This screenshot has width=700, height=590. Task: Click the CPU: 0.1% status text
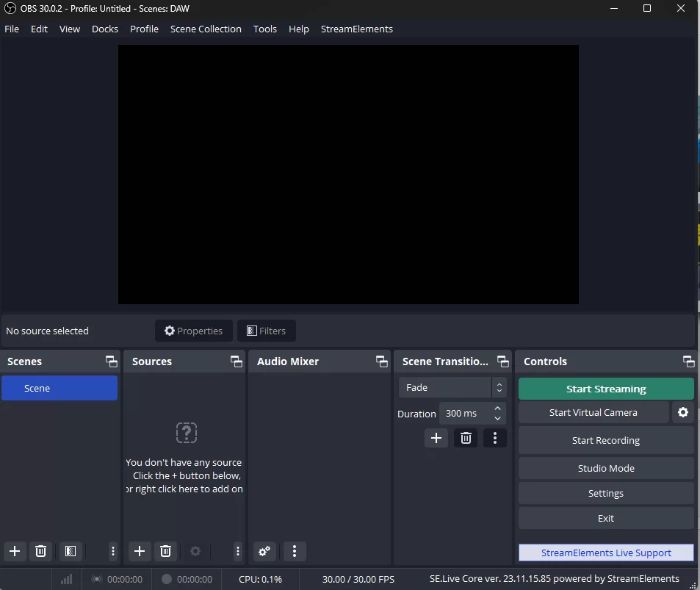pyautogui.click(x=260, y=579)
